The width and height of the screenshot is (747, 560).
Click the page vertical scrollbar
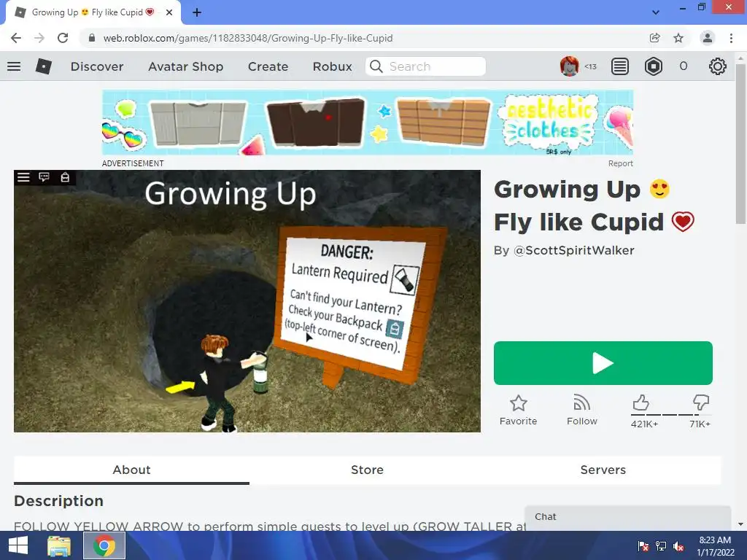(x=740, y=143)
